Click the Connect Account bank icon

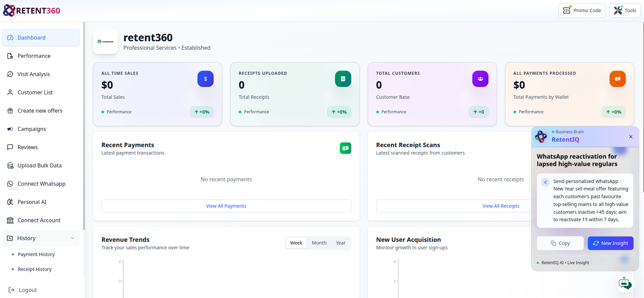[x=10, y=220]
